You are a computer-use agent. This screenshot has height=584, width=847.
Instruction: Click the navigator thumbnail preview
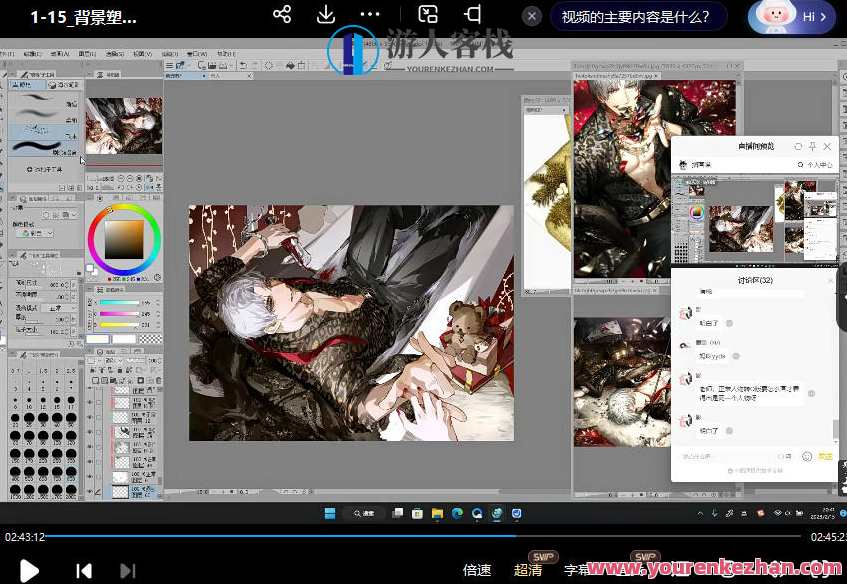[x=124, y=125]
